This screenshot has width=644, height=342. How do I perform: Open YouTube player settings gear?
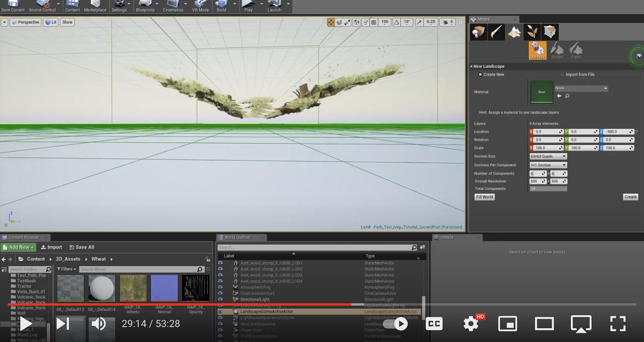point(471,324)
